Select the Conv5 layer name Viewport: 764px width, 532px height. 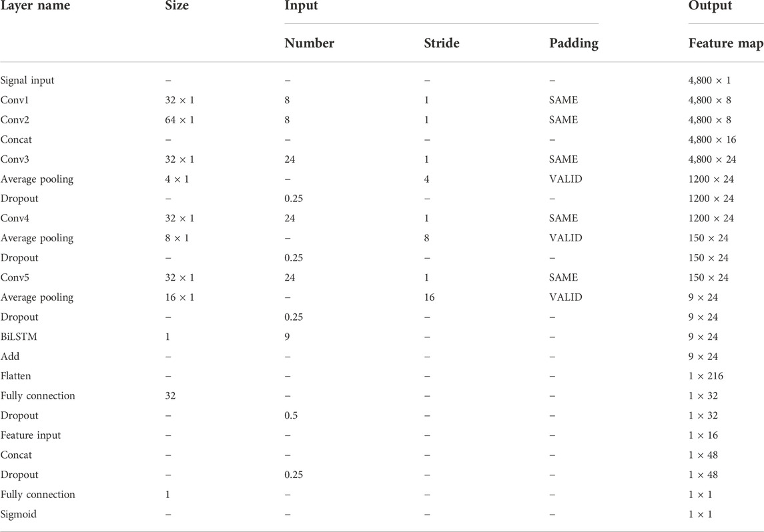15,277
